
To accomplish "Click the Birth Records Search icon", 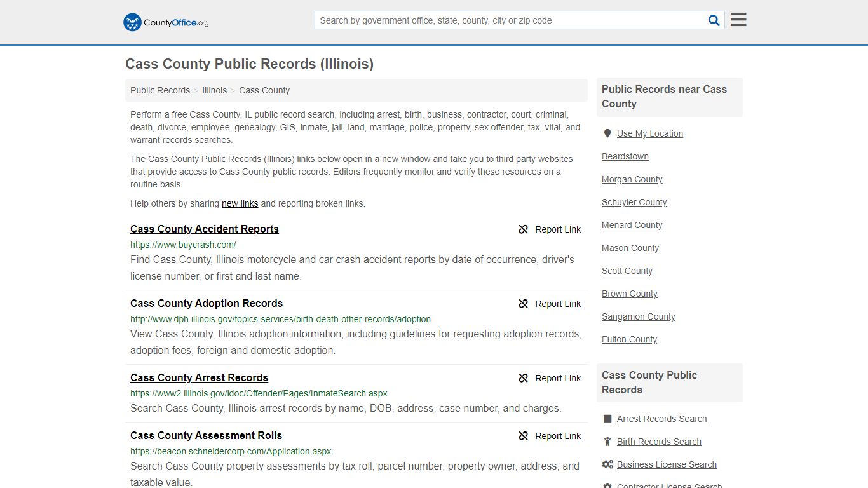I will (607, 442).
